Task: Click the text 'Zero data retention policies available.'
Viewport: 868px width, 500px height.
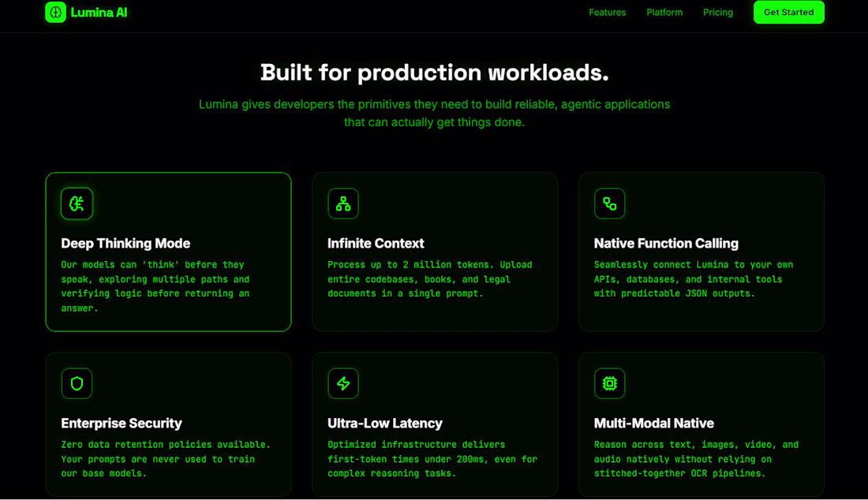Action: pyautogui.click(x=166, y=459)
